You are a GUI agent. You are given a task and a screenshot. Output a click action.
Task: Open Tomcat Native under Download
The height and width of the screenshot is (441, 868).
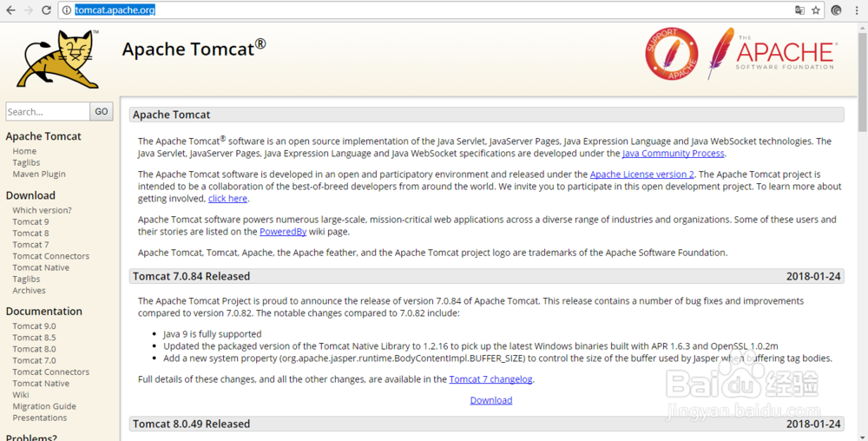click(x=41, y=267)
